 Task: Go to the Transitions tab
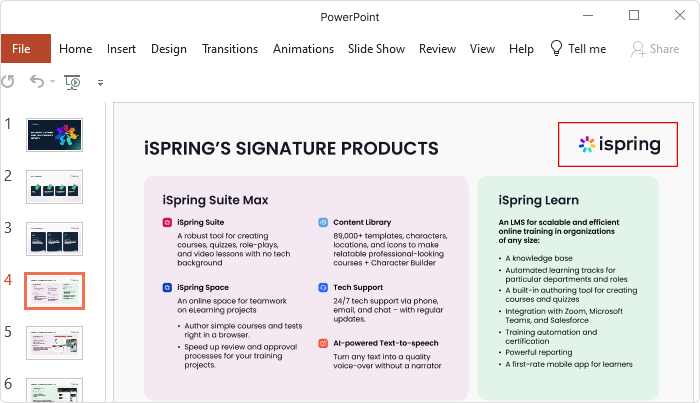point(230,49)
